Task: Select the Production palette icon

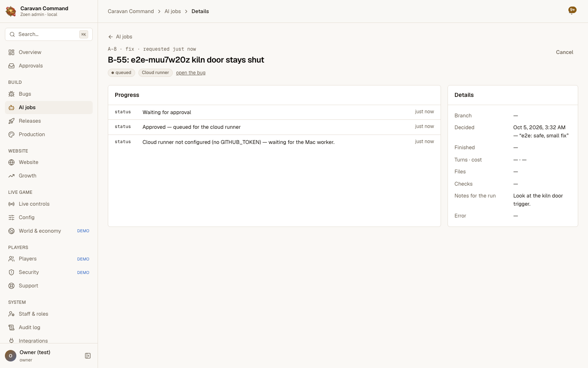Action: pyautogui.click(x=11, y=135)
